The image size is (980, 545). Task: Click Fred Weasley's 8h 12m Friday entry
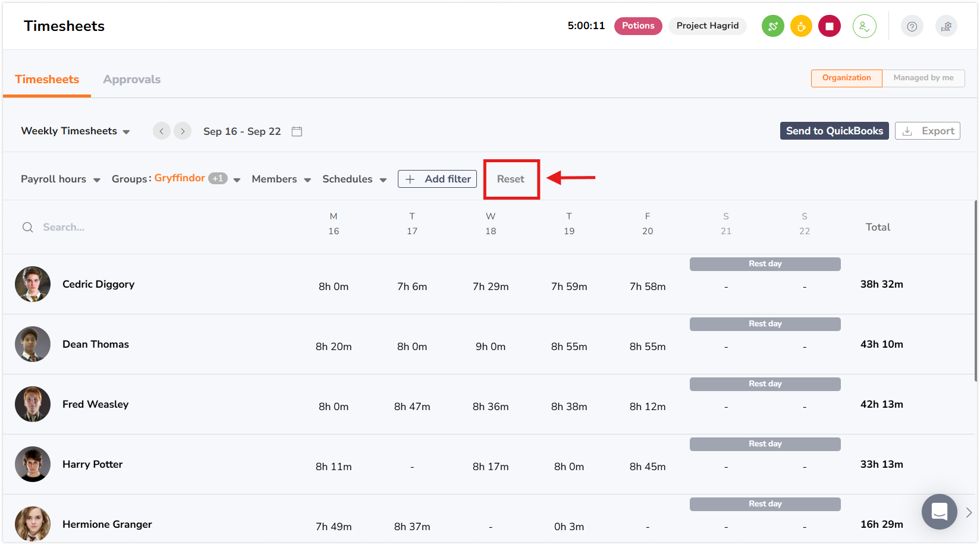648,407
